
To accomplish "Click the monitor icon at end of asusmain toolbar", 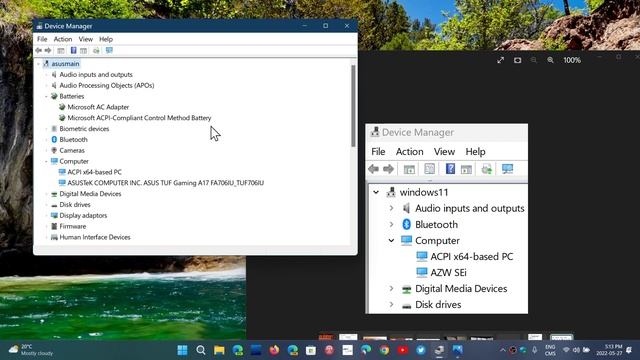I will [x=109, y=50].
